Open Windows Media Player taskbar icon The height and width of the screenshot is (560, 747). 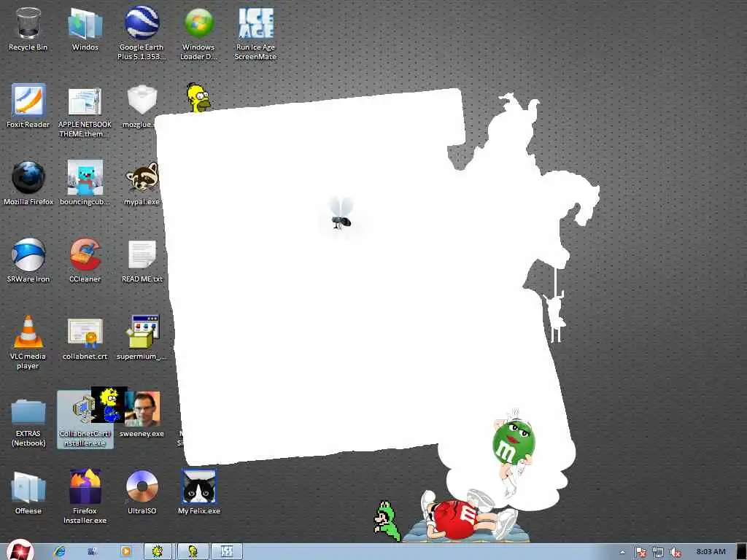tap(125, 551)
